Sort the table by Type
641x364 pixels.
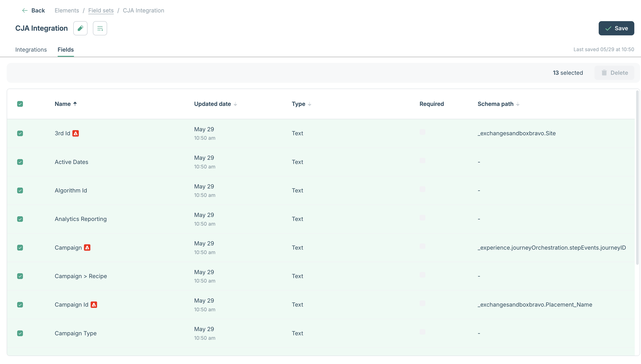(310, 104)
